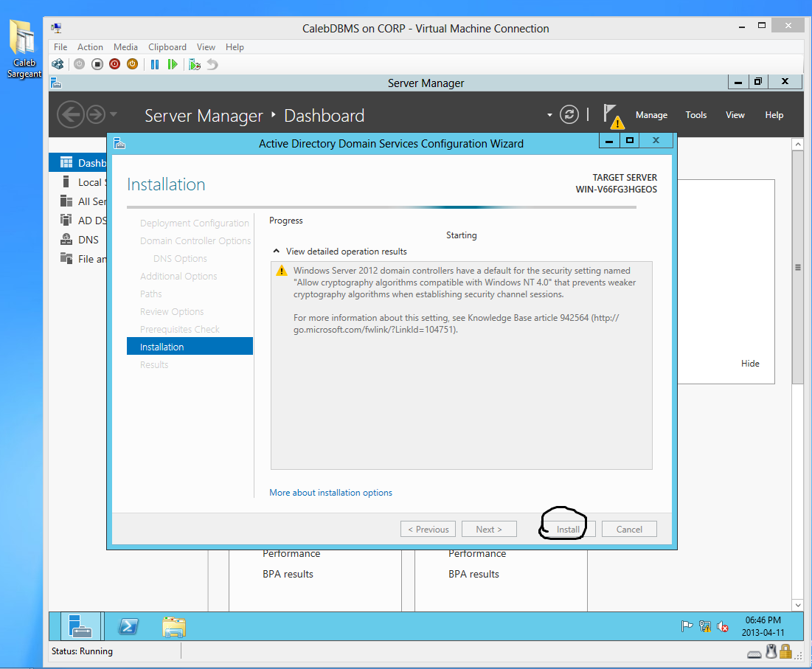Click network icon in system tray

tap(705, 626)
